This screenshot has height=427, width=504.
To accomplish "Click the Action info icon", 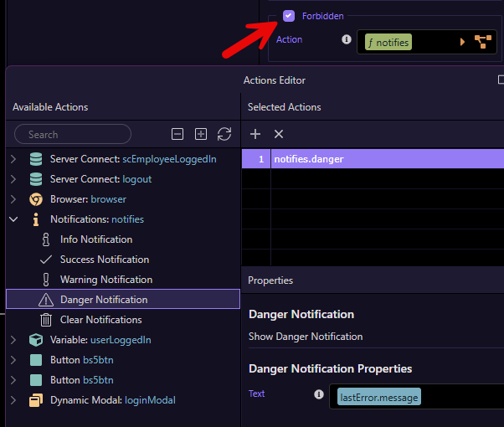I will 347,39.
